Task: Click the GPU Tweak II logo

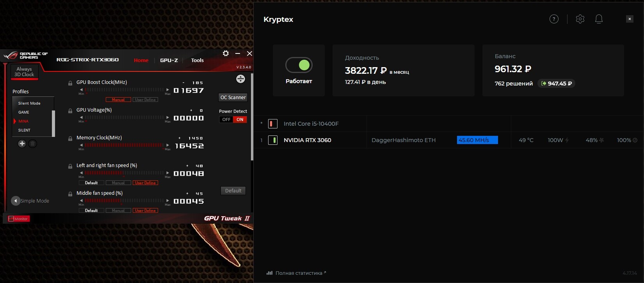Action: [x=227, y=218]
